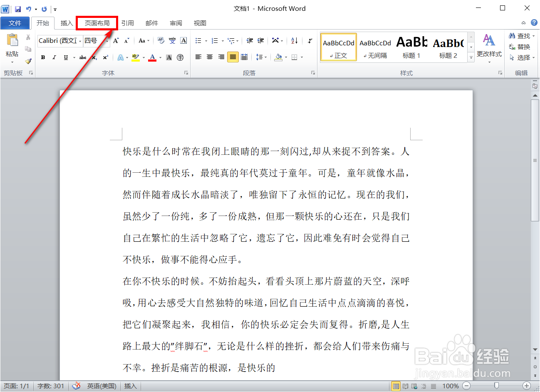Apply Character Shading icon
The width and height of the screenshot is (540, 392).
(x=169, y=57)
